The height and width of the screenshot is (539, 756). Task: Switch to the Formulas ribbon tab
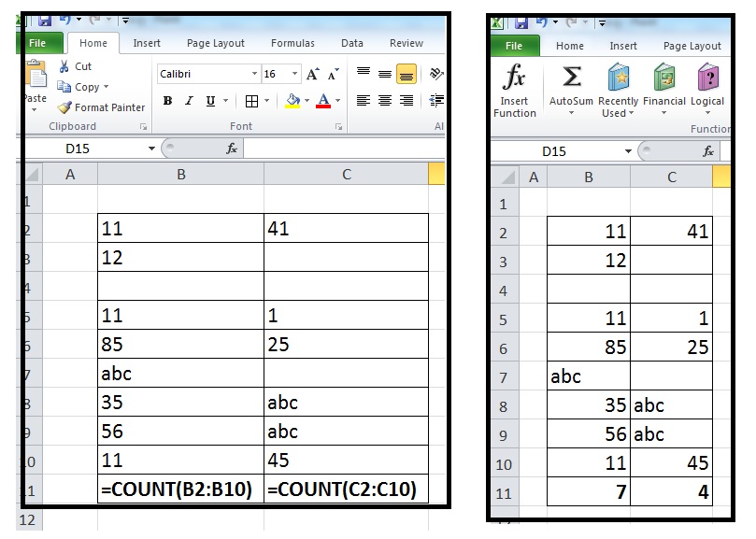coord(292,42)
